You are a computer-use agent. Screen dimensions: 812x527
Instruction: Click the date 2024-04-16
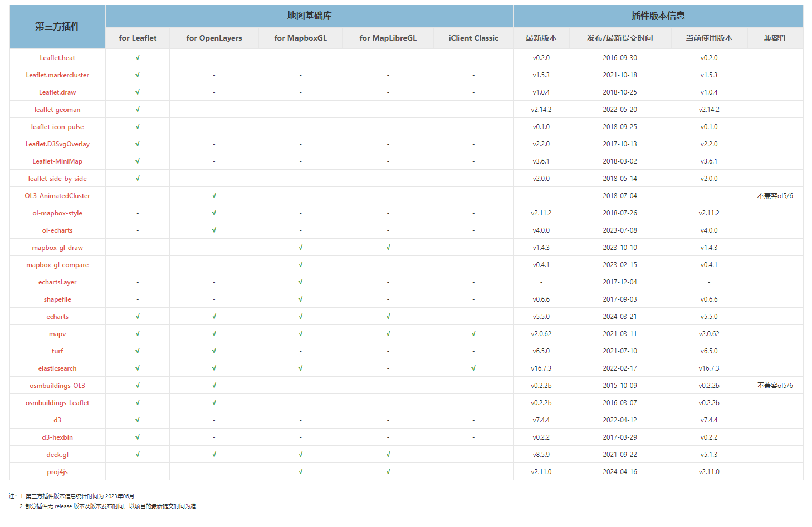coord(620,472)
